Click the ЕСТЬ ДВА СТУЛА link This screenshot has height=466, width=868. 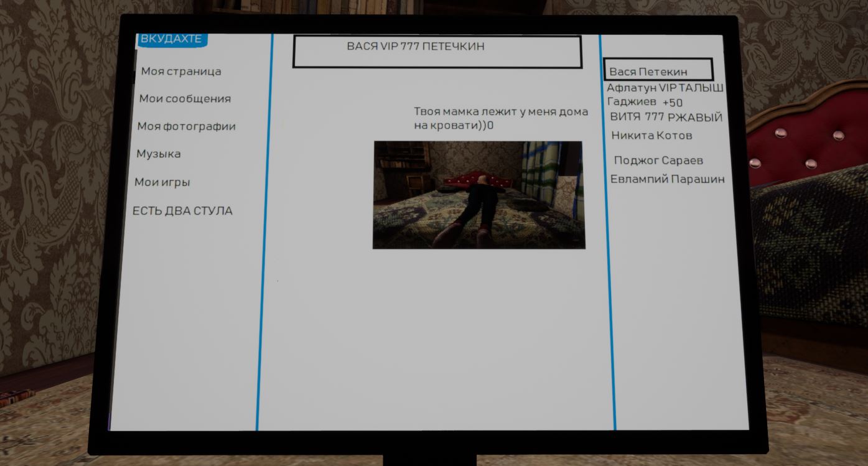[x=184, y=211]
